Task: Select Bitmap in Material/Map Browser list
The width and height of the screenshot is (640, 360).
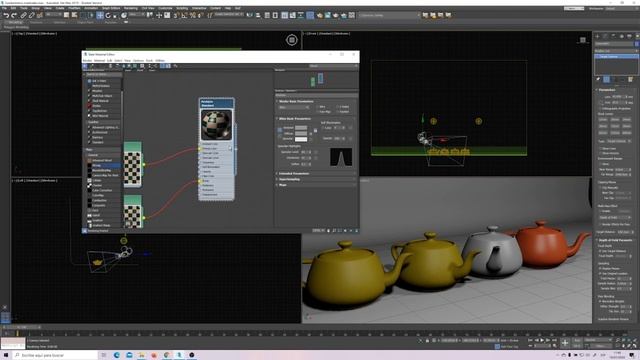Action: tap(104, 165)
